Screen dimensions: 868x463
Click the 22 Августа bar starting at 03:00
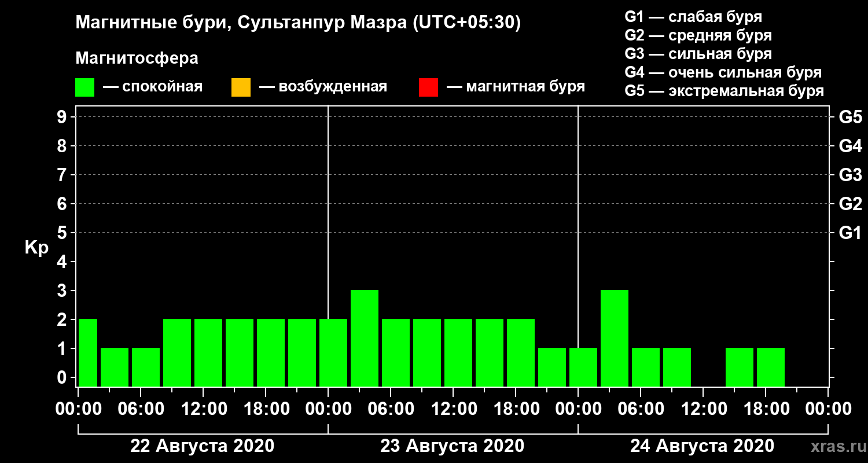click(115, 367)
